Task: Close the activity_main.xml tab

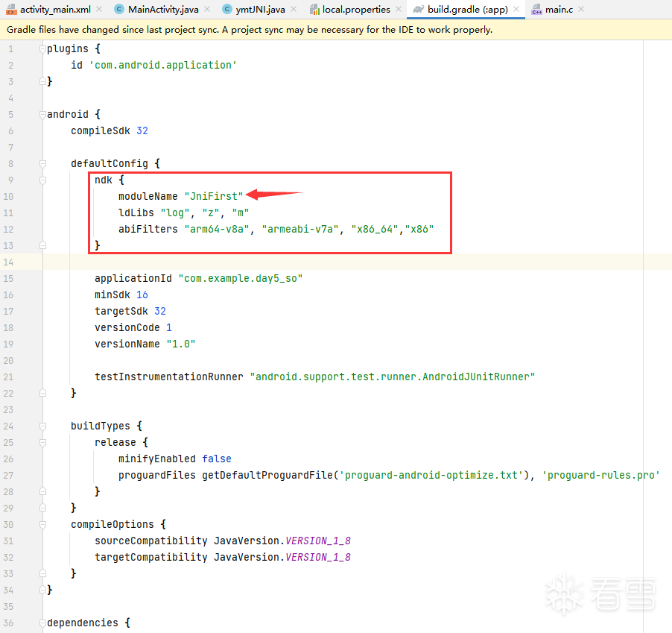Action: (x=99, y=9)
